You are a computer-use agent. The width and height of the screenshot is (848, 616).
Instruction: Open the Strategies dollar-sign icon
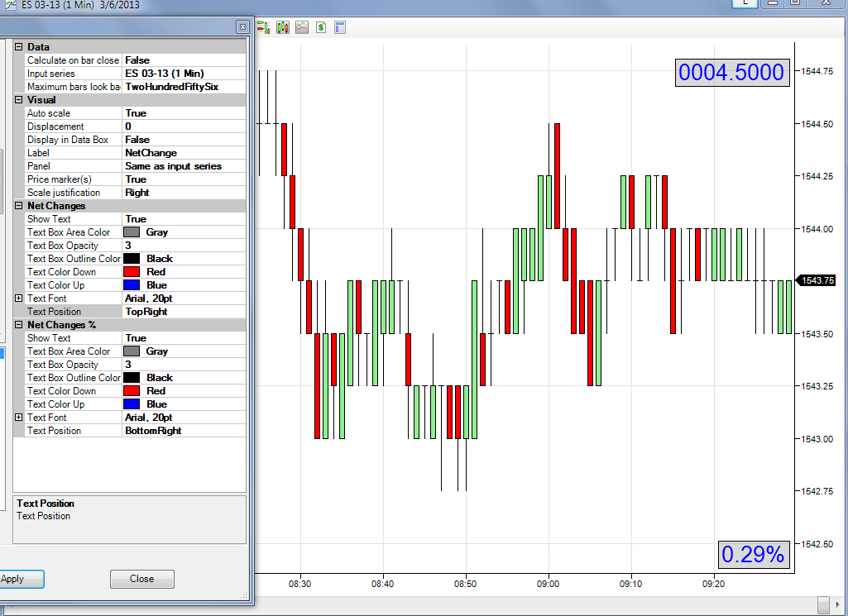(x=321, y=27)
